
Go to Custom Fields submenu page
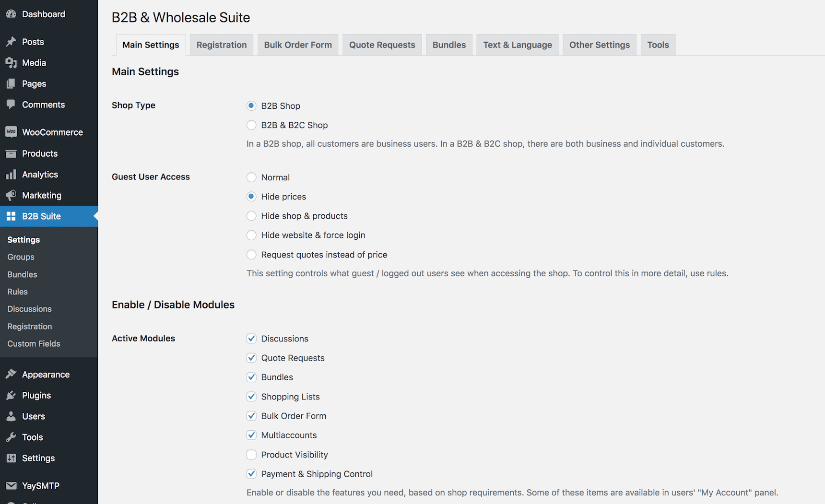click(x=34, y=344)
